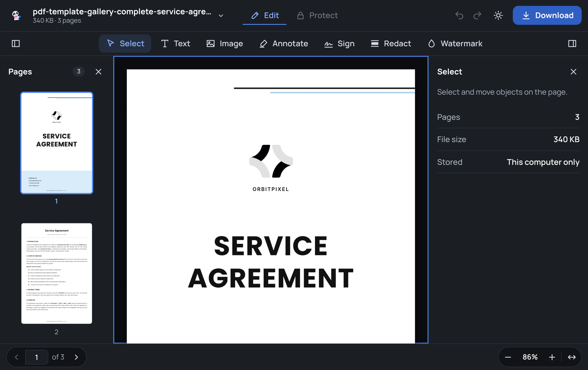Click the page 1 label under thumbnail

pos(56,201)
